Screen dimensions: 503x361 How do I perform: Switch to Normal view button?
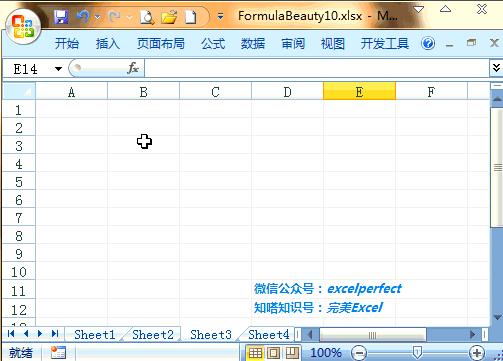[255, 353]
